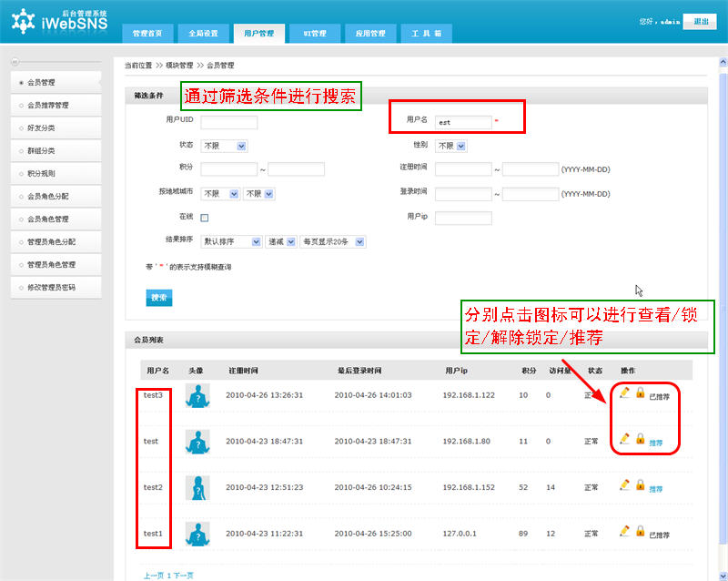
Task: Open the 每页显示20条 page size dropdown
Action: pyautogui.click(x=333, y=241)
